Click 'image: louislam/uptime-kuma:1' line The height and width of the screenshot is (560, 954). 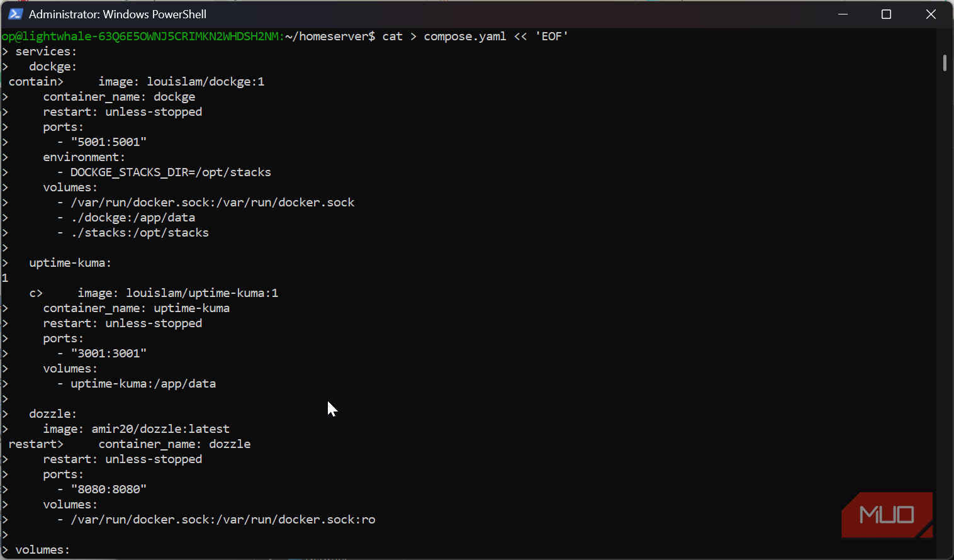177,293
